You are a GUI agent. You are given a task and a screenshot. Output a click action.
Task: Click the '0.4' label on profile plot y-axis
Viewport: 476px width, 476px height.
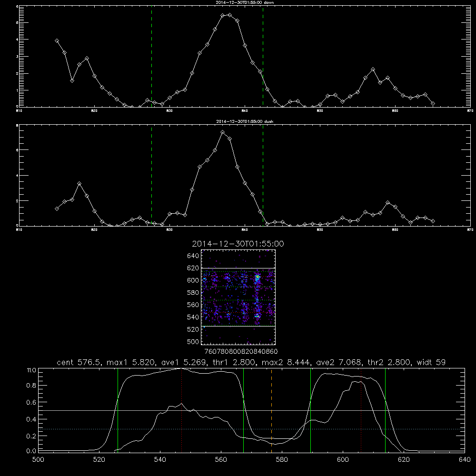31,419
